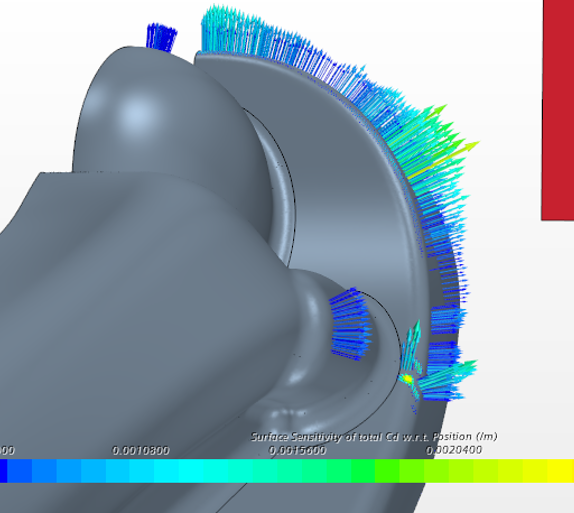Viewport: 574px width, 513px height.
Task: Select the 0.0020400 color bar label
Action: (454, 450)
